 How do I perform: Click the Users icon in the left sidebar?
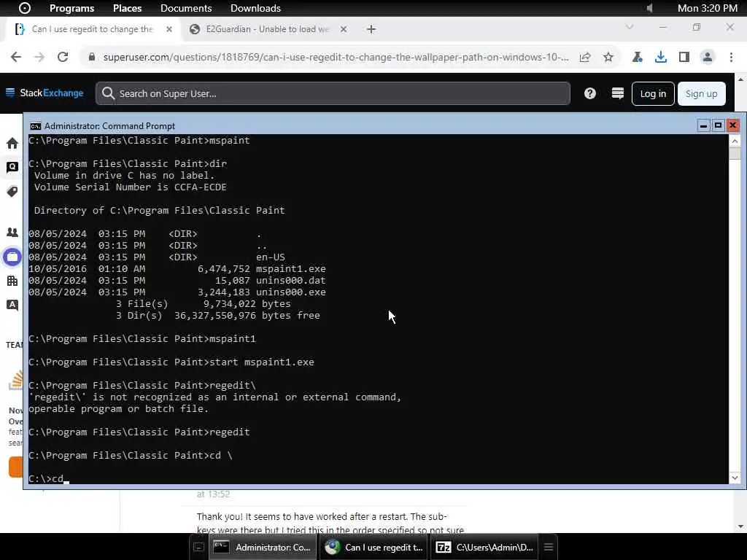coord(12,233)
